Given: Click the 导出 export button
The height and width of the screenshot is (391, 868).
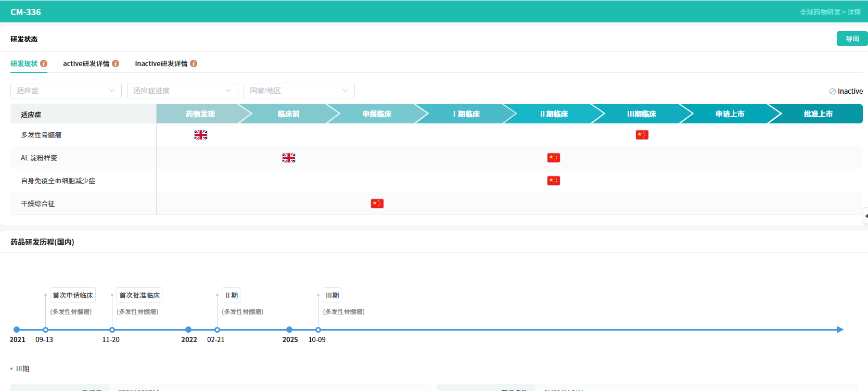Looking at the screenshot, I should pos(852,39).
